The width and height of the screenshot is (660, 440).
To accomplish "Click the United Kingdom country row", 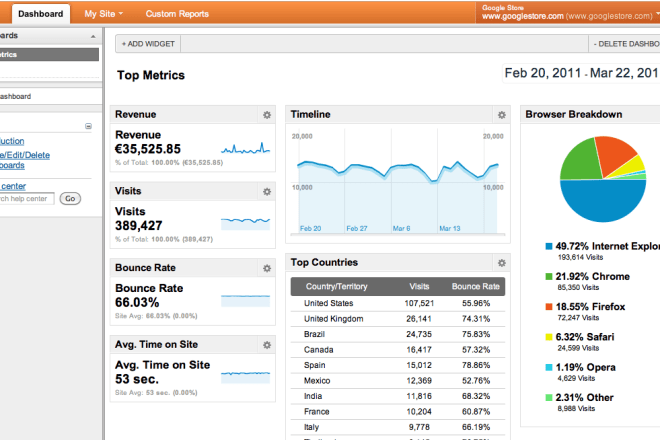I will [x=398, y=319].
